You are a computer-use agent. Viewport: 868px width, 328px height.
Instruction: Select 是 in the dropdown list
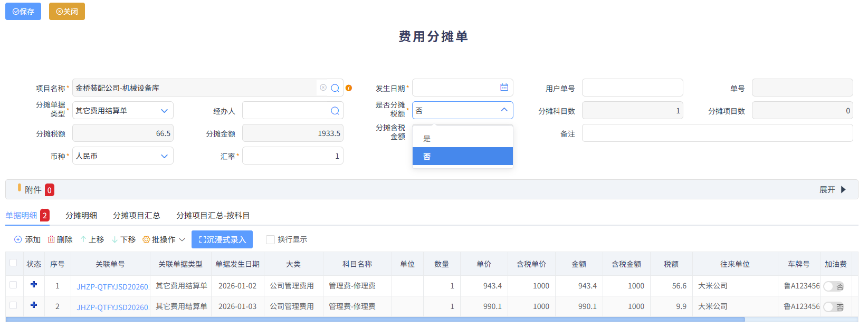pos(463,139)
